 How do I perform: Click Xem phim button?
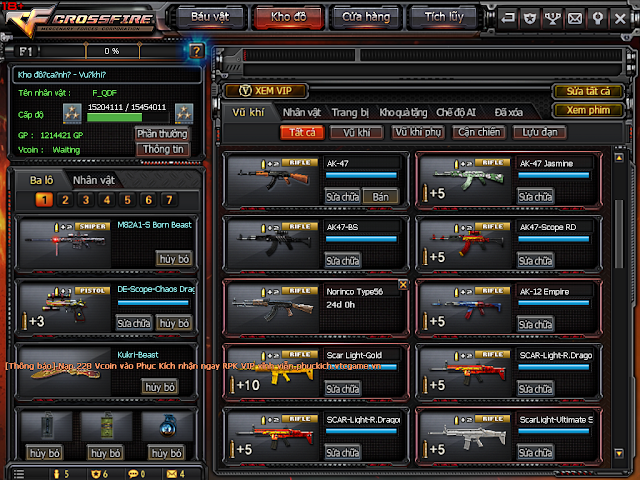pyautogui.click(x=588, y=110)
